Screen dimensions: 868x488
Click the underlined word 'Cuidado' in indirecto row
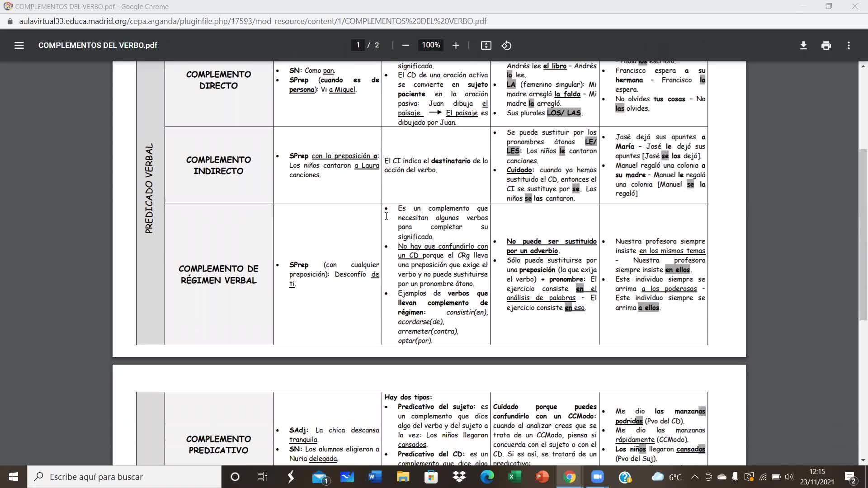coord(519,170)
